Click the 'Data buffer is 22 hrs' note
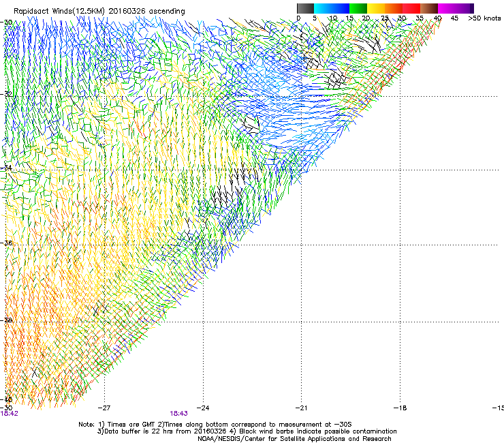The width and height of the screenshot is (504, 443). pyautogui.click(x=247, y=431)
